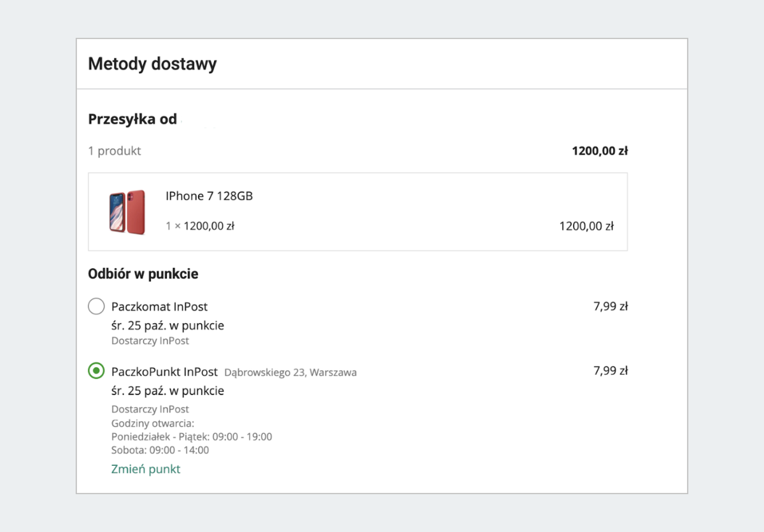764x532 pixels.
Task: Click the 1 produkt count text
Action: point(115,151)
